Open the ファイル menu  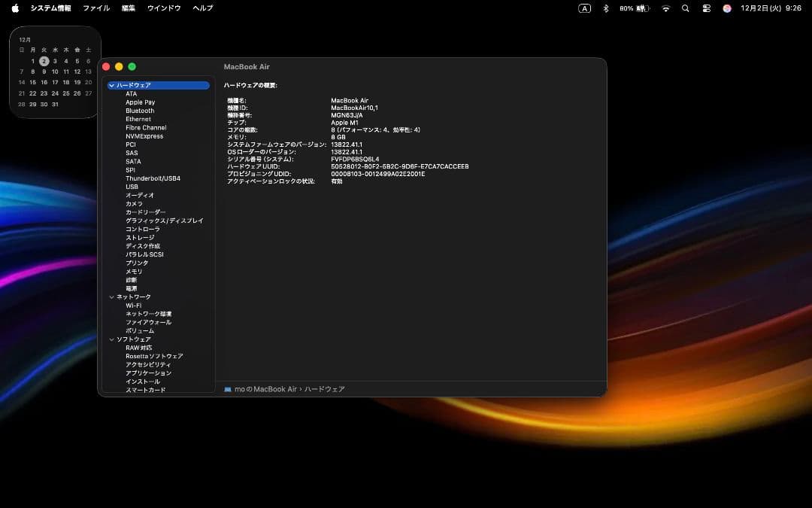tap(95, 8)
